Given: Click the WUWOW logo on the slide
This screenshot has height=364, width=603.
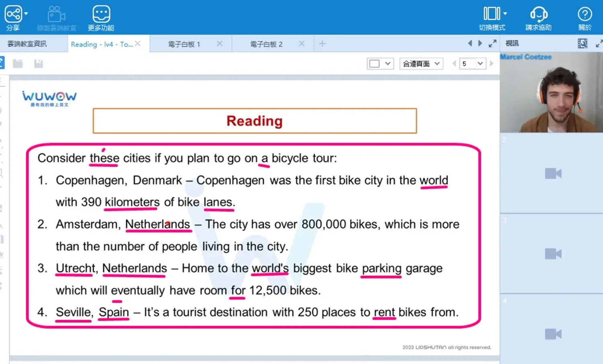Looking at the screenshot, I should click(49, 99).
